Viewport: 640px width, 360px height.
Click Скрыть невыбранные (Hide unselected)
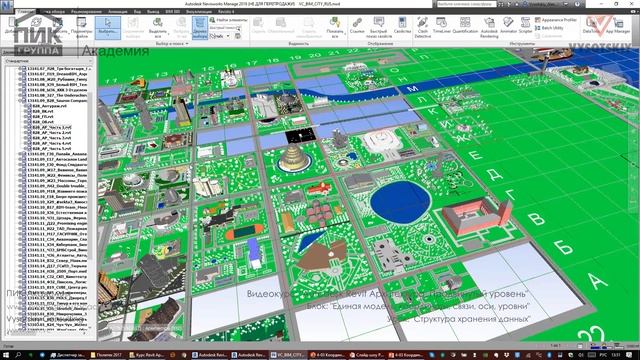[x=309, y=27]
